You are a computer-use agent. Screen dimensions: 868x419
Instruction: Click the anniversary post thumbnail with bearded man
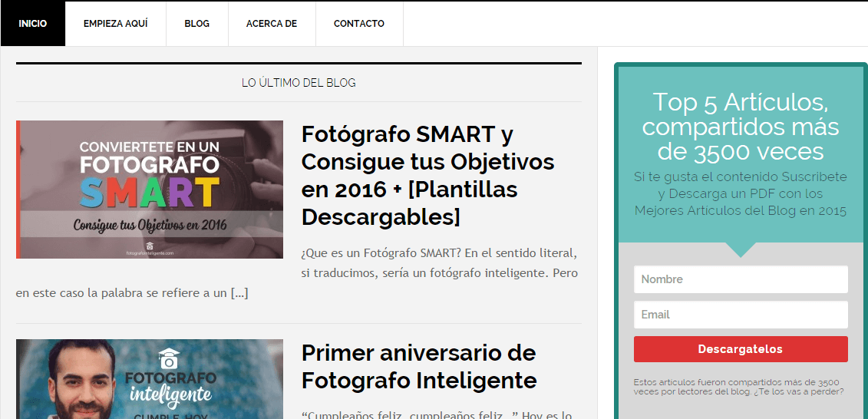[150, 379]
